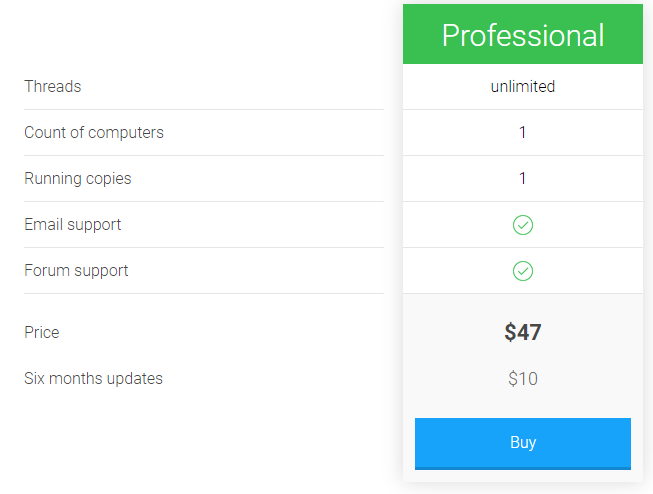Click the Forum support label
Image resolution: width=653 pixels, height=494 pixels.
[x=76, y=271]
